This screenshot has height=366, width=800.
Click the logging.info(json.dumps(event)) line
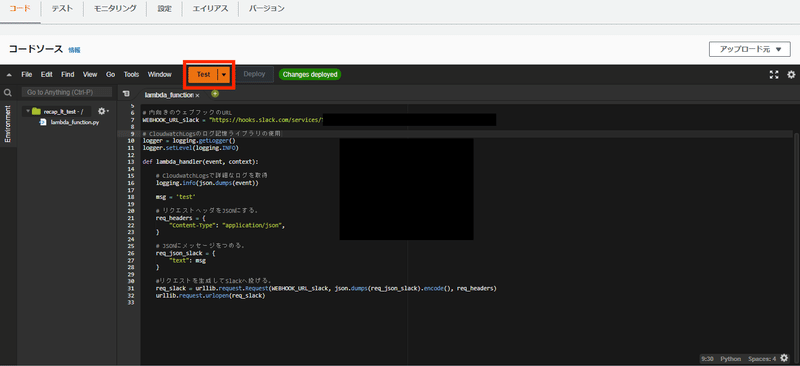click(207, 183)
